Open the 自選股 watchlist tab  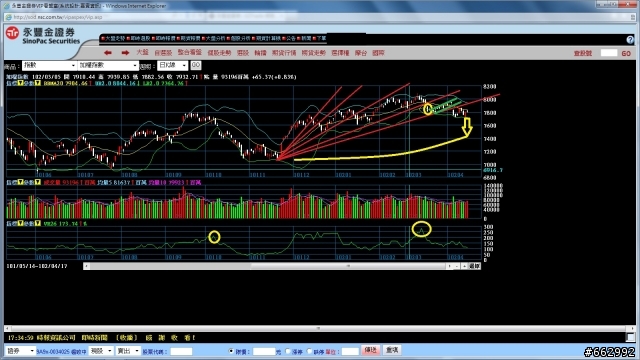click(x=163, y=53)
